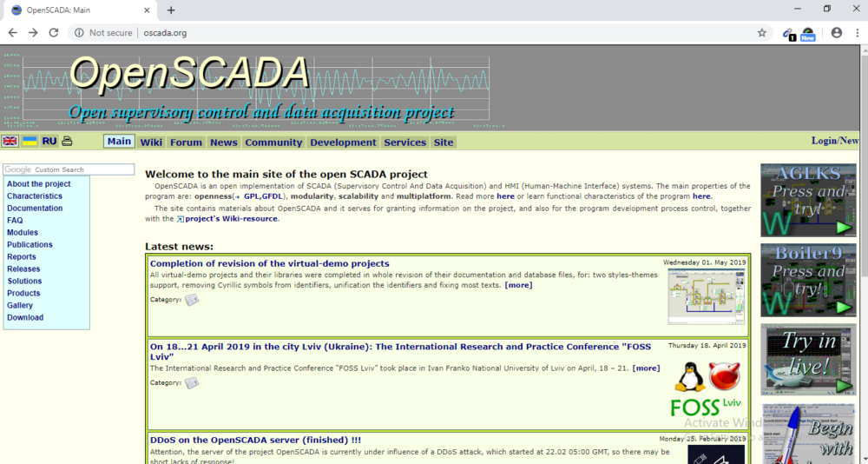
Task: Go to the Development menu tab
Action: (343, 143)
